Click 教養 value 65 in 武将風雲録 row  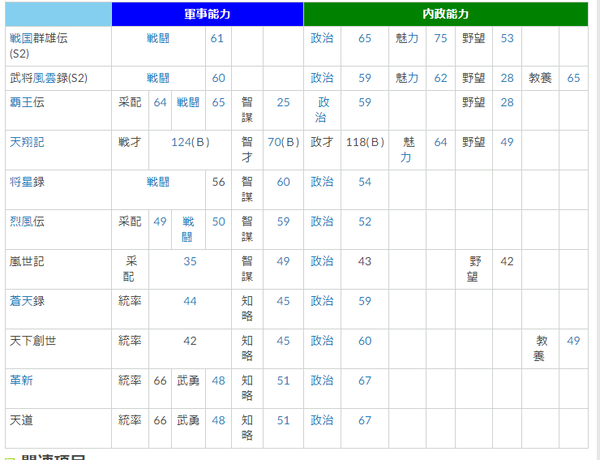coord(573,78)
